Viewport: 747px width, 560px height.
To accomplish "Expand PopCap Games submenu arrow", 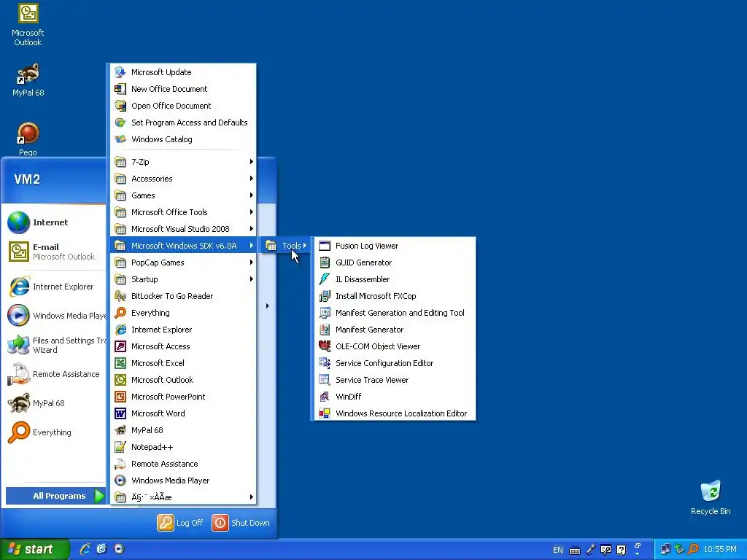I will [x=251, y=262].
